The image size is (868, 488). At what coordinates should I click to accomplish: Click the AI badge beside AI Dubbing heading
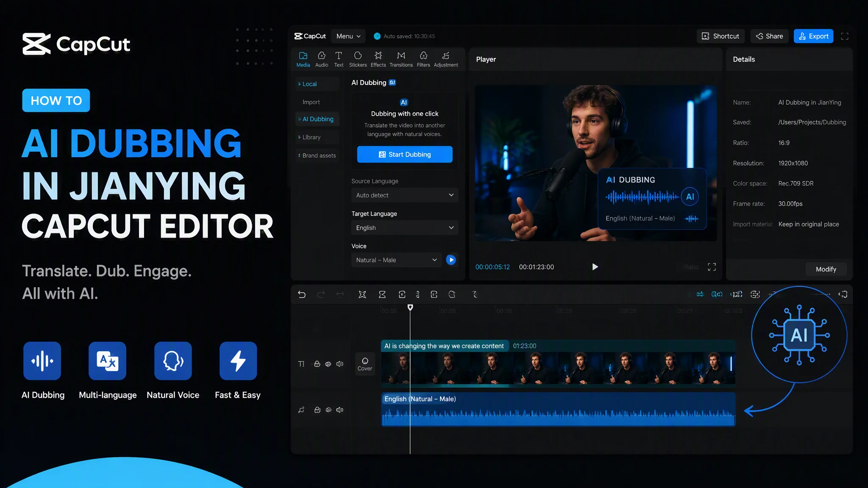pyautogui.click(x=392, y=83)
